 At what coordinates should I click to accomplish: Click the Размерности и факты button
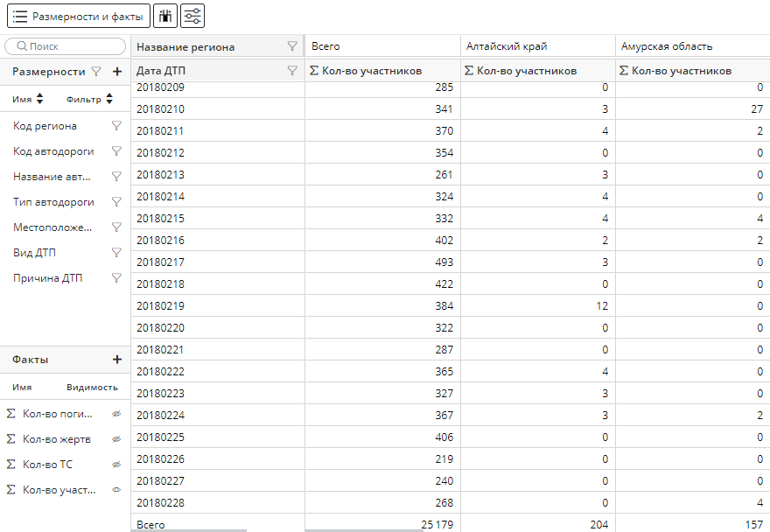(79, 16)
